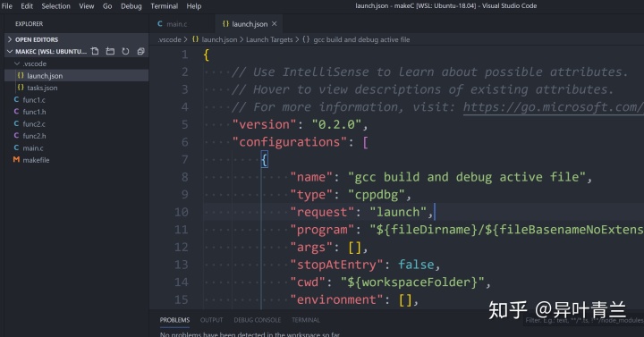Collapse the MAKEC workspace section
The height and width of the screenshot is (337, 644).
(10, 51)
